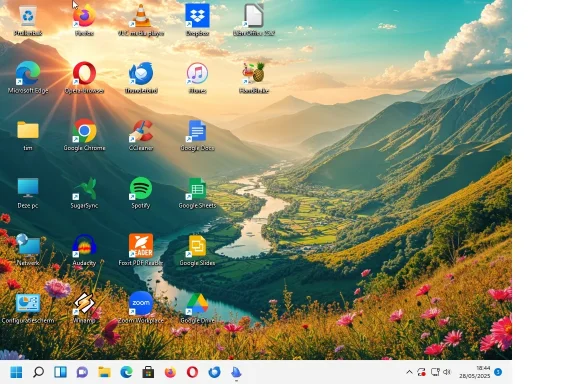Viewport: 576px width, 384px height.
Task: Select the HandBrake pineapple desktop icon
Action: coord(254,78)
